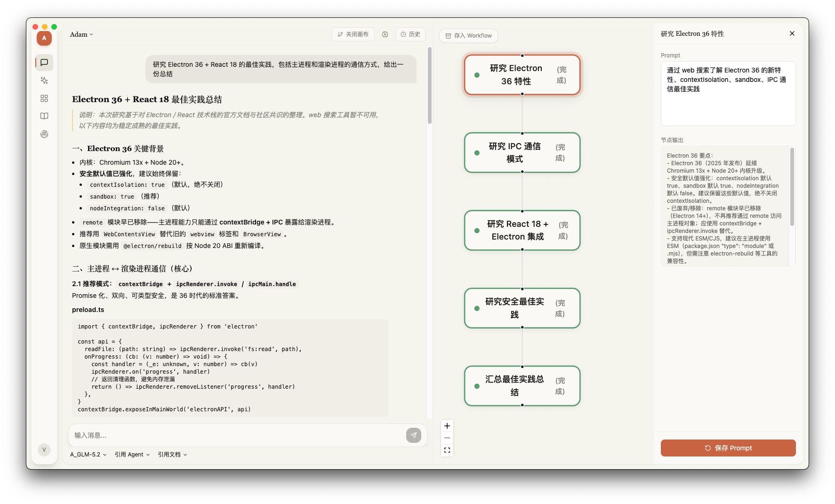This screenshot has height=504, width=835.
Task: Click the radar target icon in sidebar
Action: (x=44, y=134)
